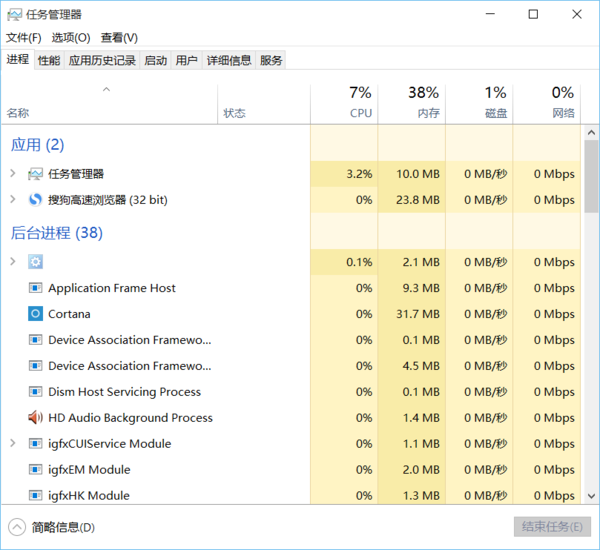Select the 应用 (2) group heading
This screenshot has height=550, width=600.
coord(37,145)
